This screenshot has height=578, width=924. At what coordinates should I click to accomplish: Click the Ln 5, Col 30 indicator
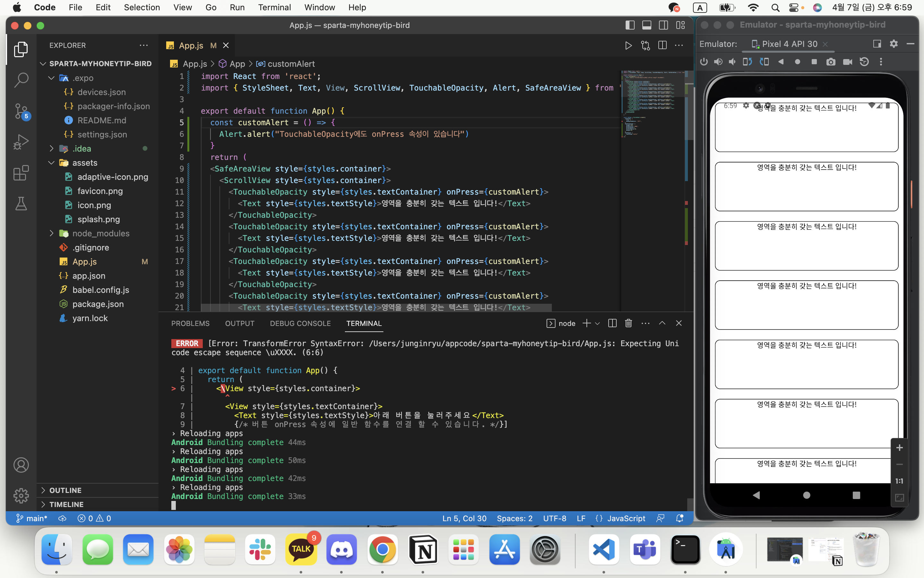point(464,518)
